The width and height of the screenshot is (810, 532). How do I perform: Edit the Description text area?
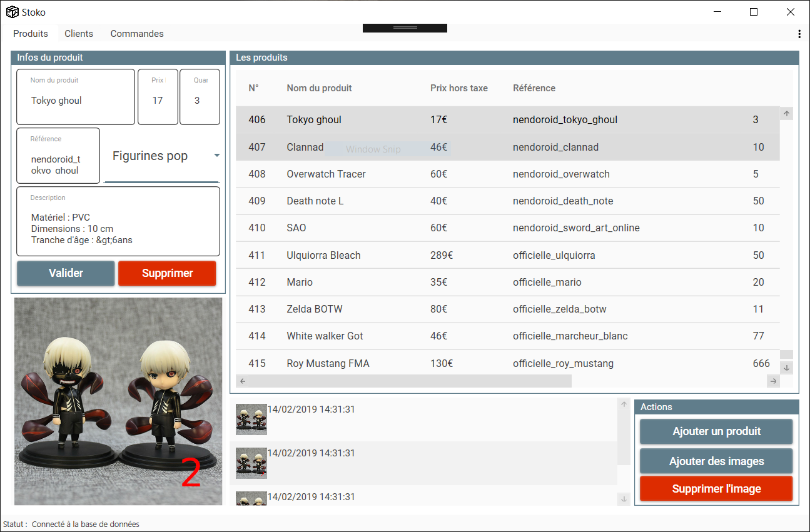tap(118, 221)
